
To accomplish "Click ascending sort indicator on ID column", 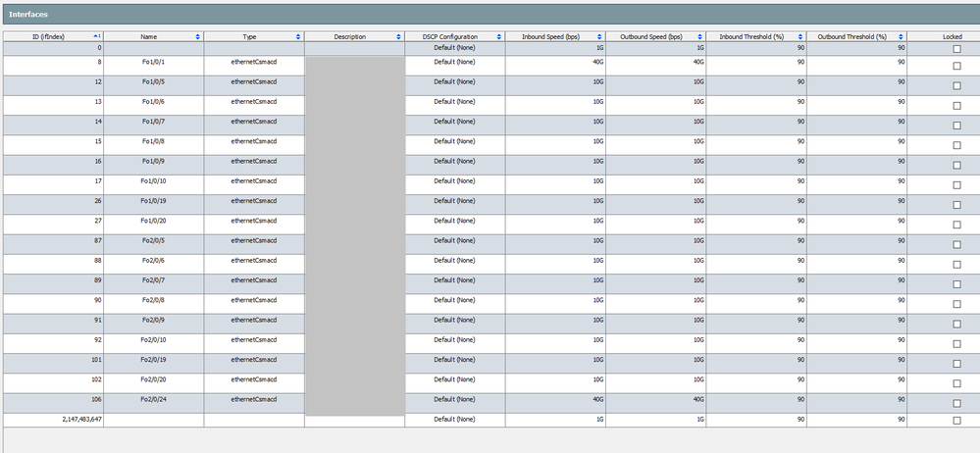I will [97, 36].
